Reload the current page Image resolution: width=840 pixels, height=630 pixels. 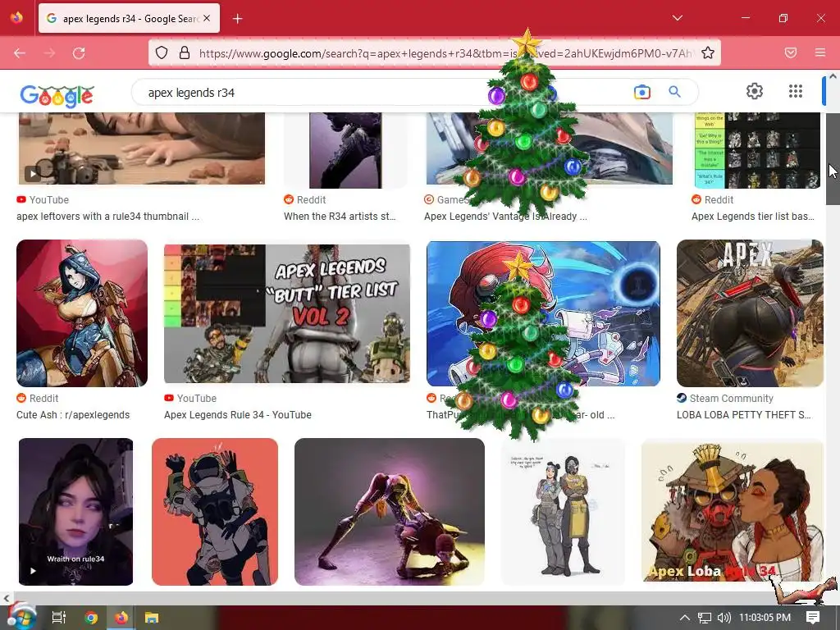coord(79,53)
